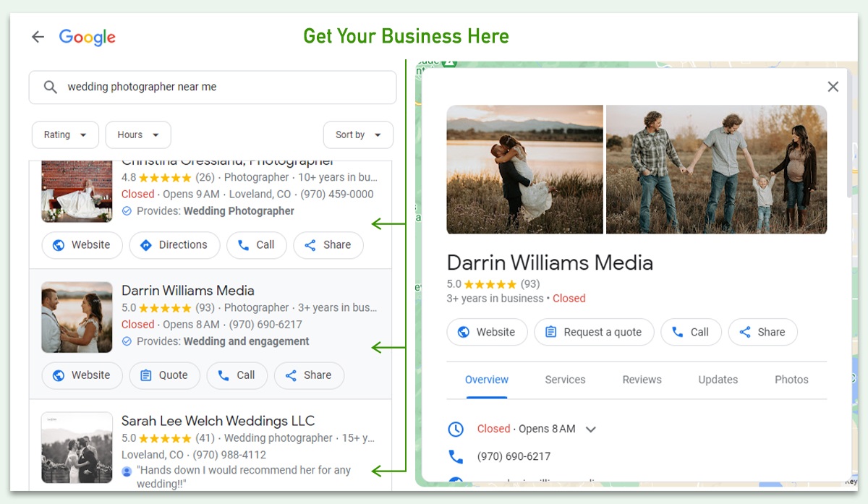Click "Provides: Wedding Photographer" text

click(216, 211)
